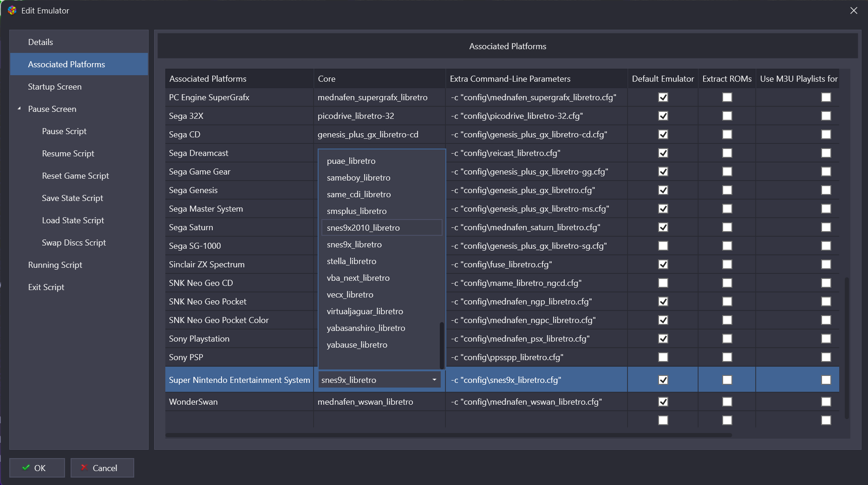The width and height of the screenshot is (868, 485).
Task: Choose stella_libretro in the dropdown list
Action: pos(351,261)
